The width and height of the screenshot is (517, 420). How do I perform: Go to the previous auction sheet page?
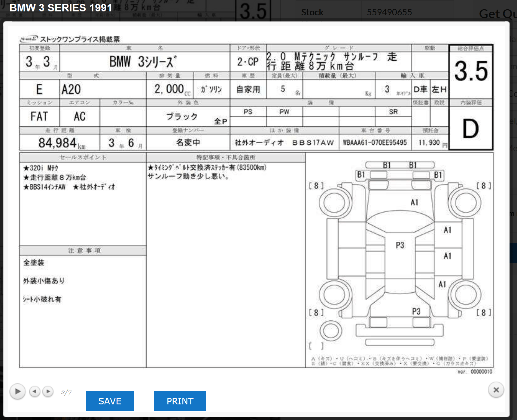pos(35,391)
